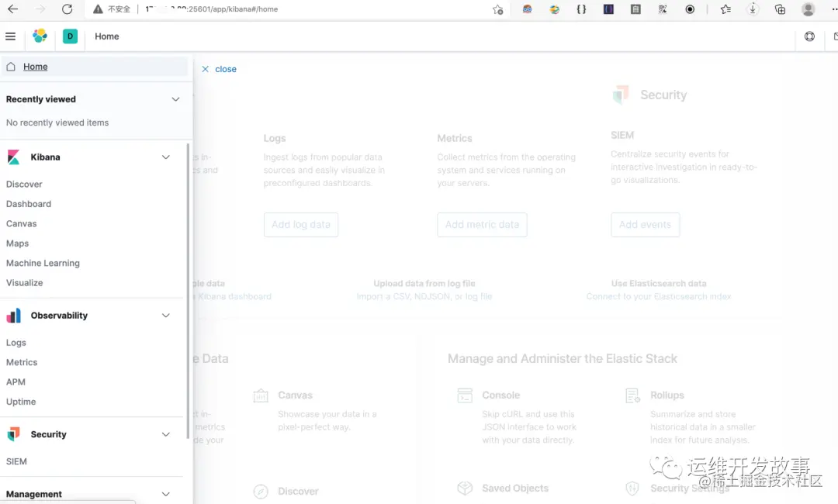Open Metrics in the sidebar

click(x=22, y=363)
